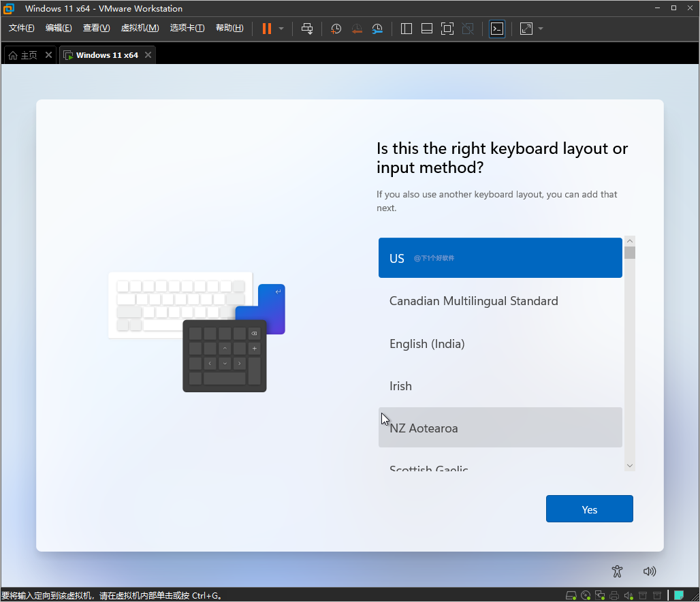Screen dimensions: 700x602
Task: Click the CD/DVD device status icon
Action: point(586,595)
